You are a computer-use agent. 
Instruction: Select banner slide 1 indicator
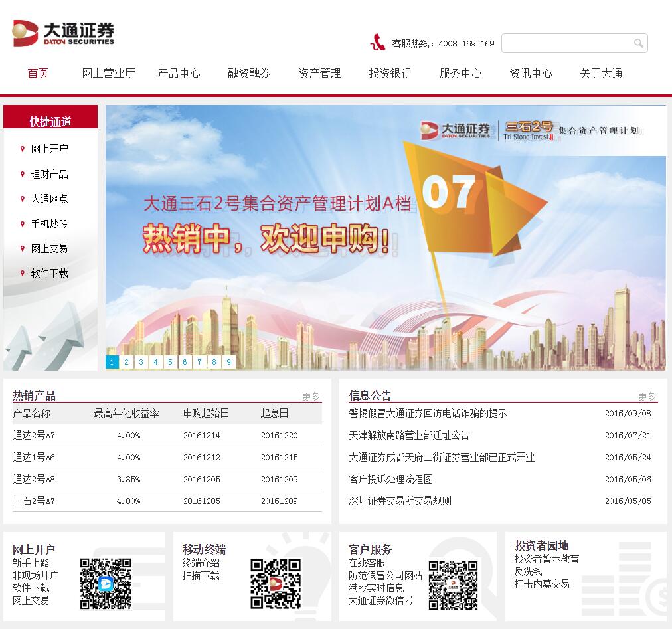click(112, 362)
